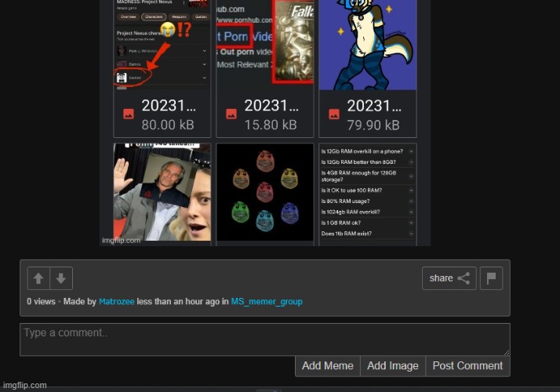Select the 79.90 kB file's image icon
This screenshot has width=560, height=392.
coord(334,114)
